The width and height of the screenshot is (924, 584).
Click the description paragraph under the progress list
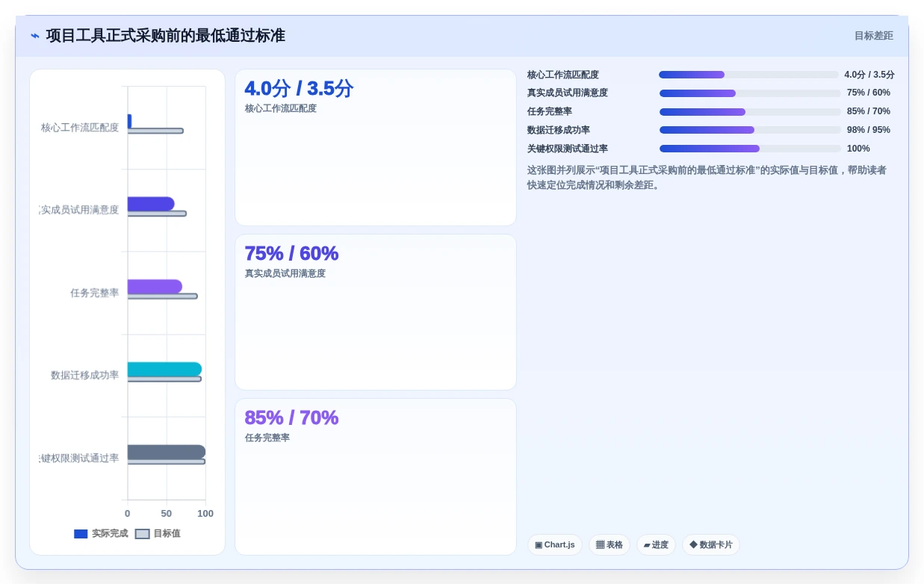(x=707, y=178)
